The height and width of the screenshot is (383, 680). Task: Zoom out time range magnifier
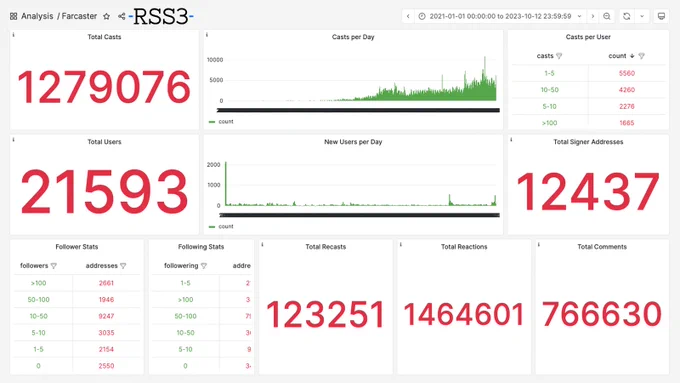tap(607, 16)
